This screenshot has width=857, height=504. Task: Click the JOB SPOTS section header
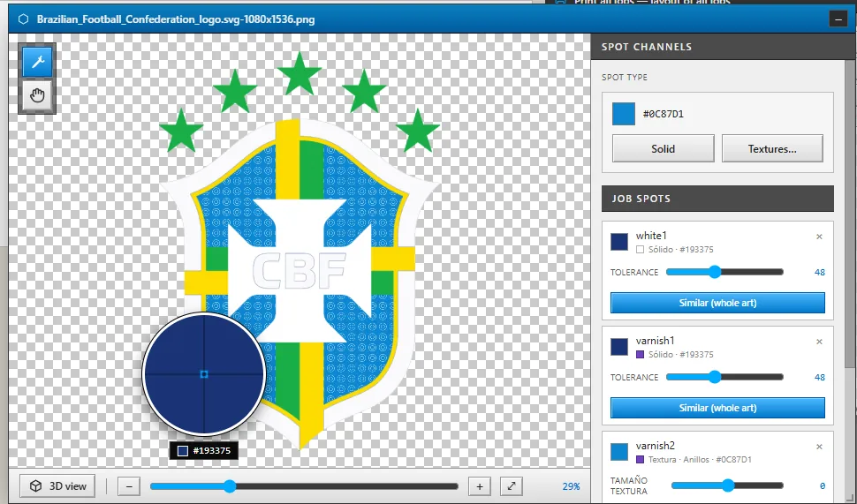pos(717,199)
